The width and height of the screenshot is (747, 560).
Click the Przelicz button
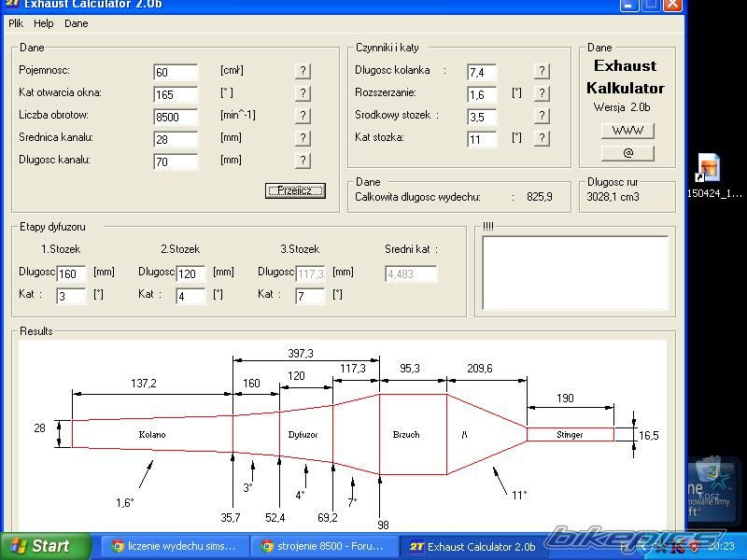295,191
